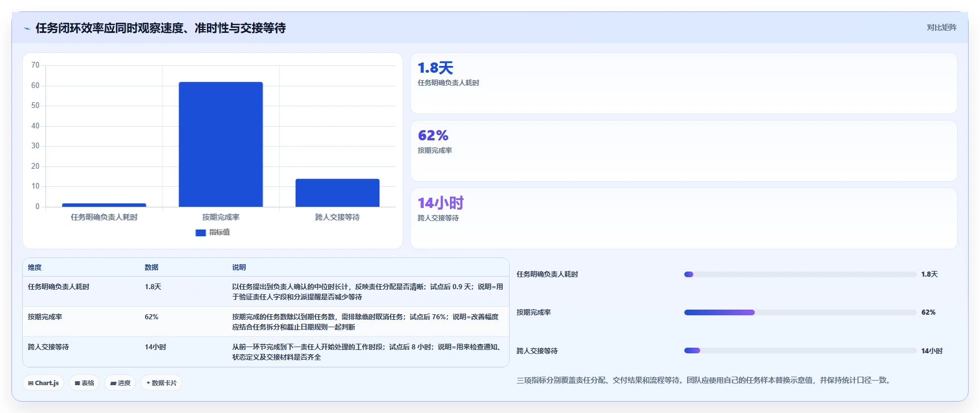Click the 1.8天 value beside progress bar

(x=929, y=274)
